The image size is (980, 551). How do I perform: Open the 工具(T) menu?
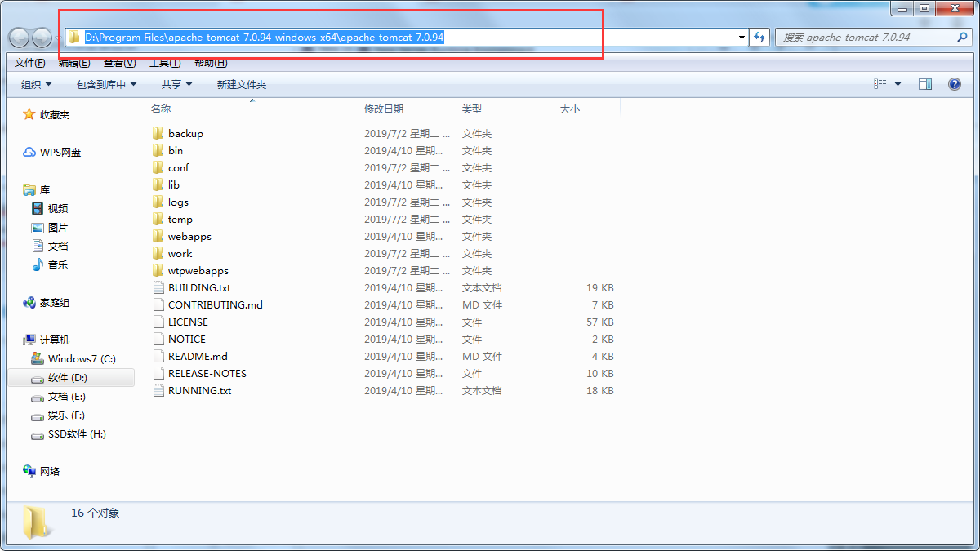click(x=164, y=63)
